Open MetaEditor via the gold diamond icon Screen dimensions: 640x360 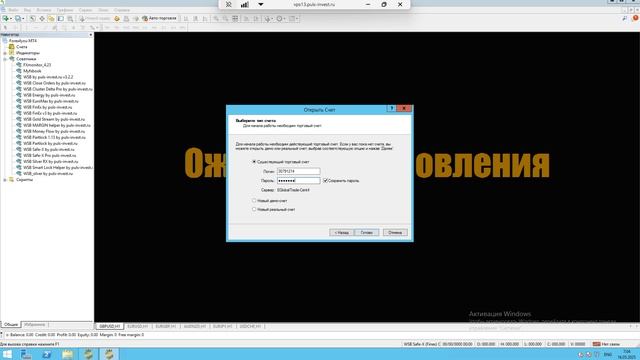(117, 18)
